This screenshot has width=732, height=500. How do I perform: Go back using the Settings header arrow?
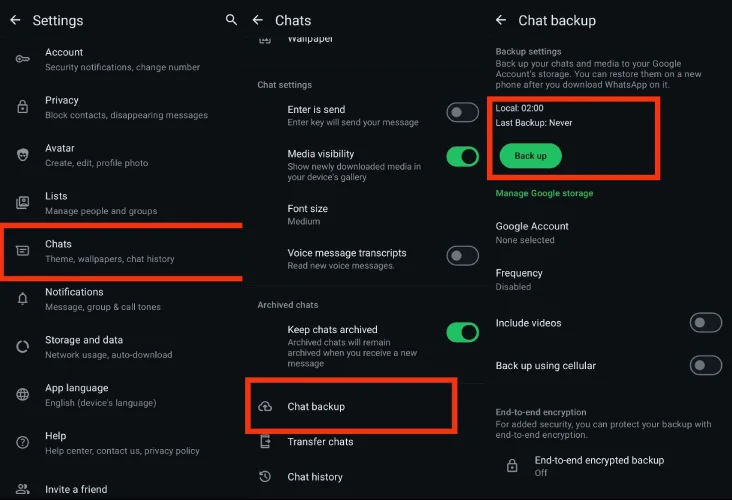click(x=15, y=20)
